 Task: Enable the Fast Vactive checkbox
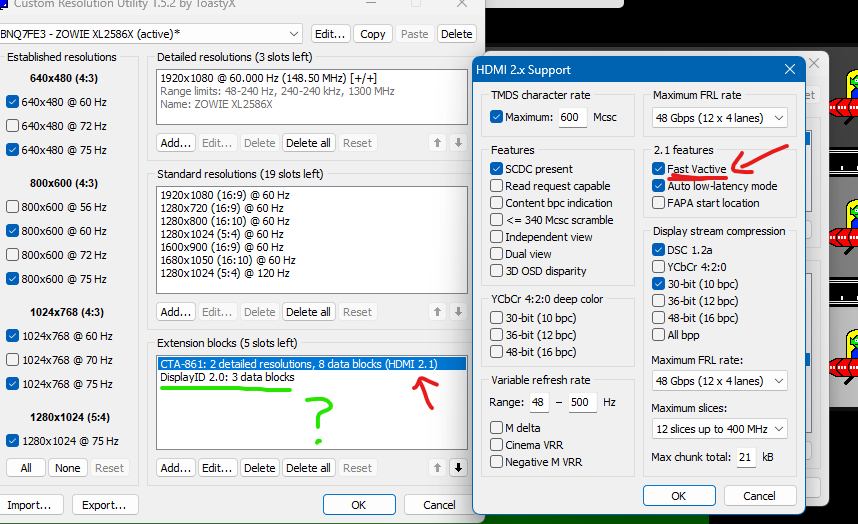click(659, 169)
